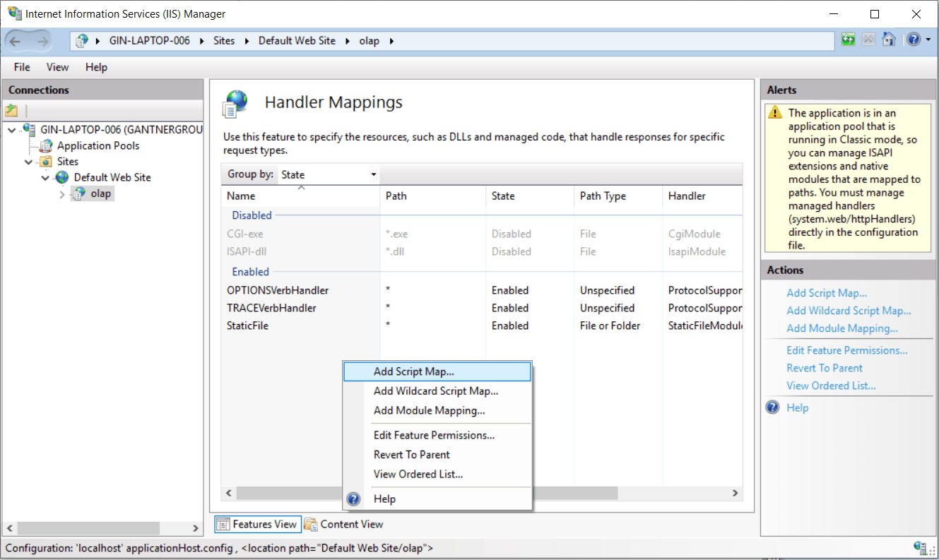Select the StaticFile handler row
The width and height of the screenshot is (939, 560).
pyautogui.click(x=482, y=326)
